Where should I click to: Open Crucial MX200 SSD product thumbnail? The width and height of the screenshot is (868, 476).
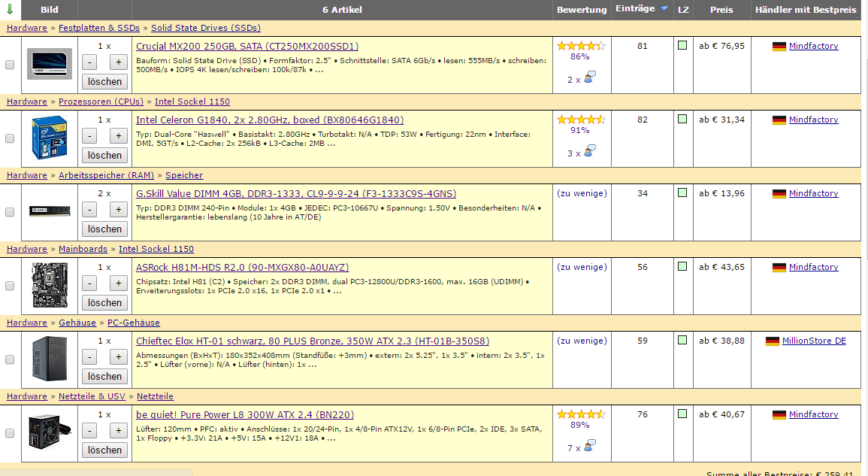click(50, 64)
